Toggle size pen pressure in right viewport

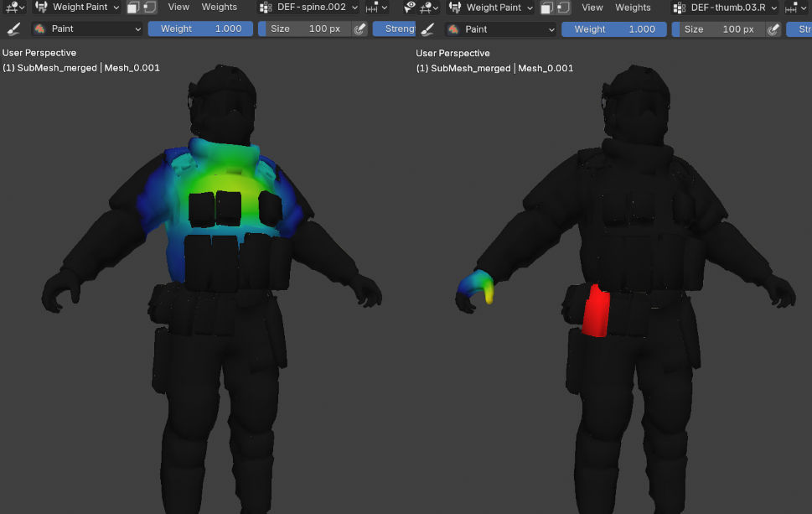(773, 29)
